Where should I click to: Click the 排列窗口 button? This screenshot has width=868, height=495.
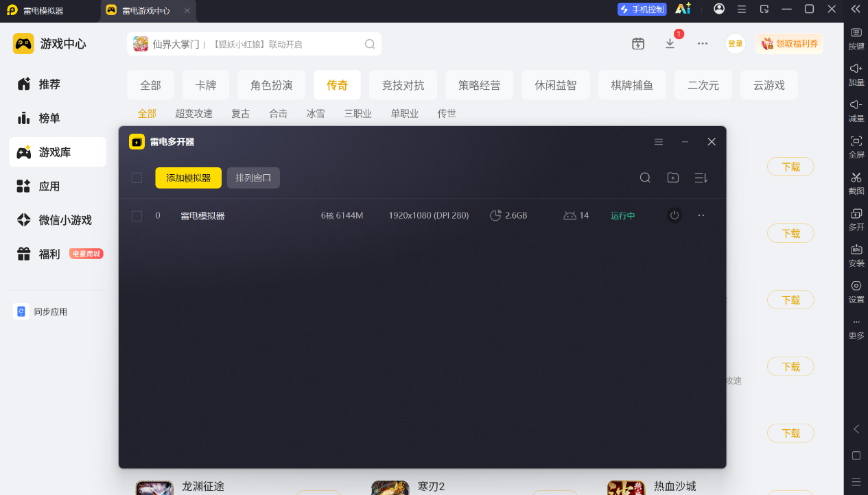[254, 178]
